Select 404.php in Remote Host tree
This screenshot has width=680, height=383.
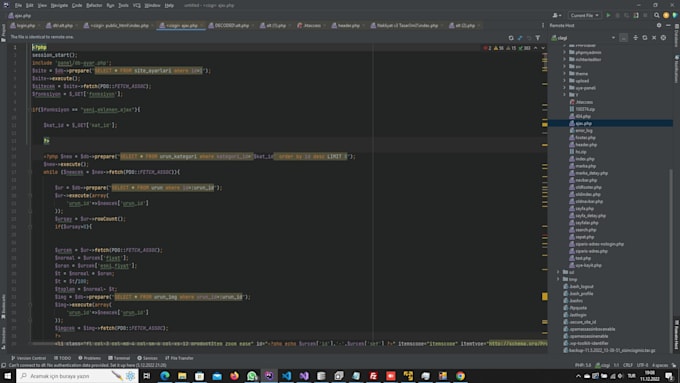[583, 116]
